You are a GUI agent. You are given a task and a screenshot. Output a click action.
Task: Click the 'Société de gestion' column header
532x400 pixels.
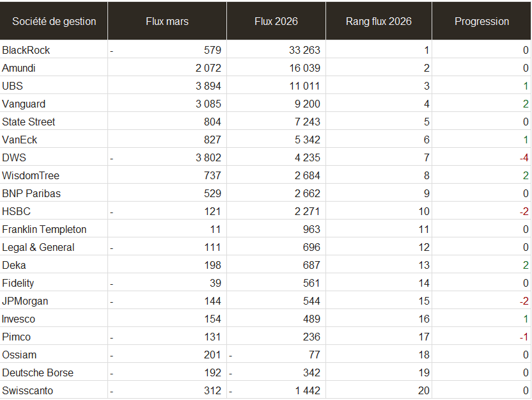click(x=54, y=21)
